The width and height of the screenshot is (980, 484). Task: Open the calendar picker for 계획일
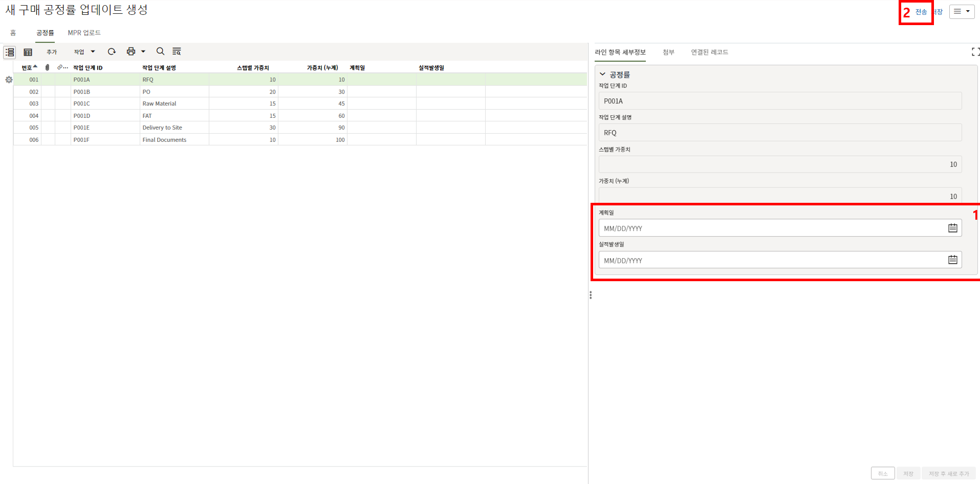point(952,228)
